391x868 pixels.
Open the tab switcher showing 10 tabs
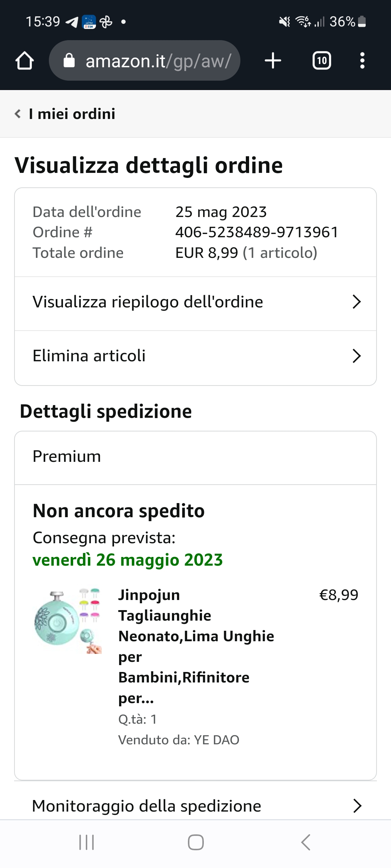[321, 60]
